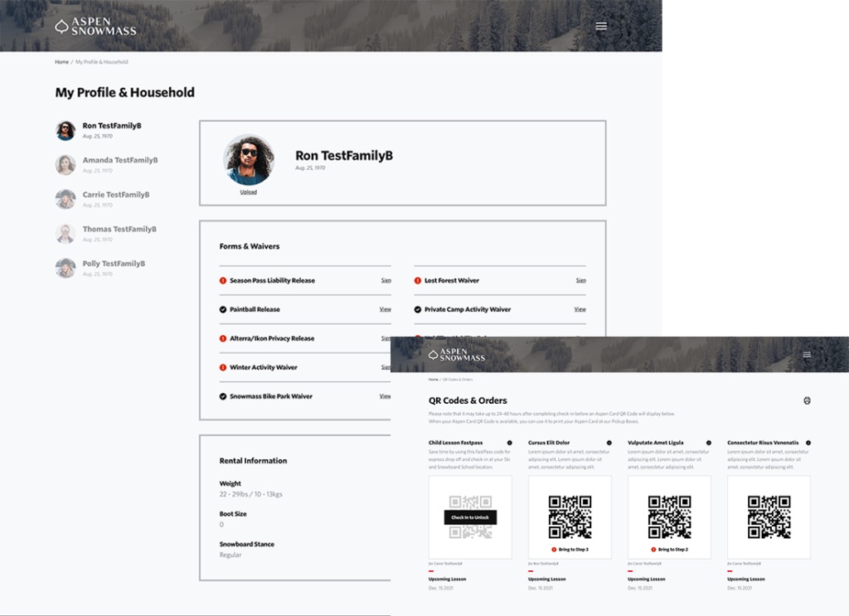
Task: Open the hamburger menu on QR Codes page
Action: click(807, 355)
